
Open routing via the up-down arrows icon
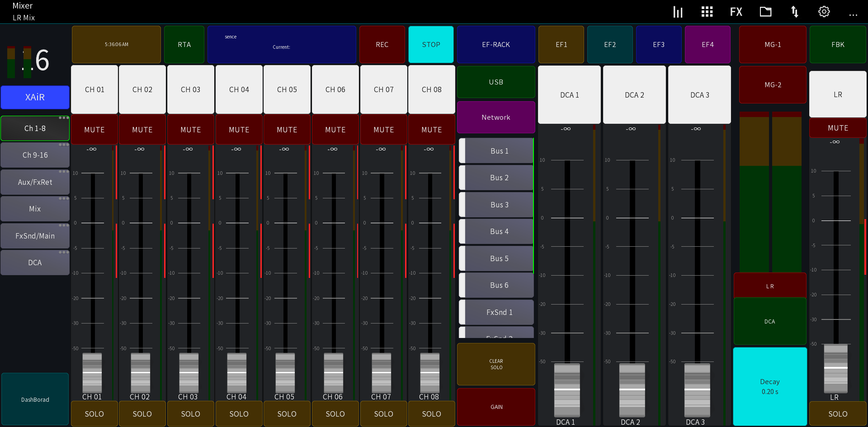[x=795, y=12]
